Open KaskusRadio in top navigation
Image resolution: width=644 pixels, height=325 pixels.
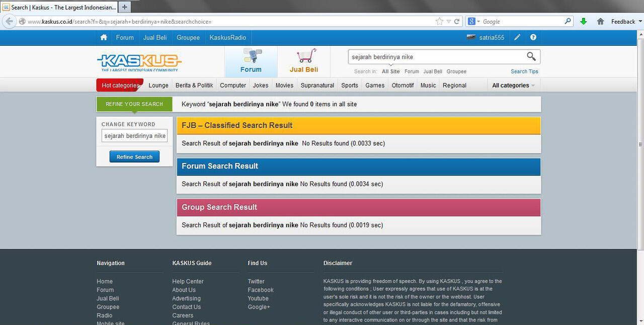coord(228,37)
